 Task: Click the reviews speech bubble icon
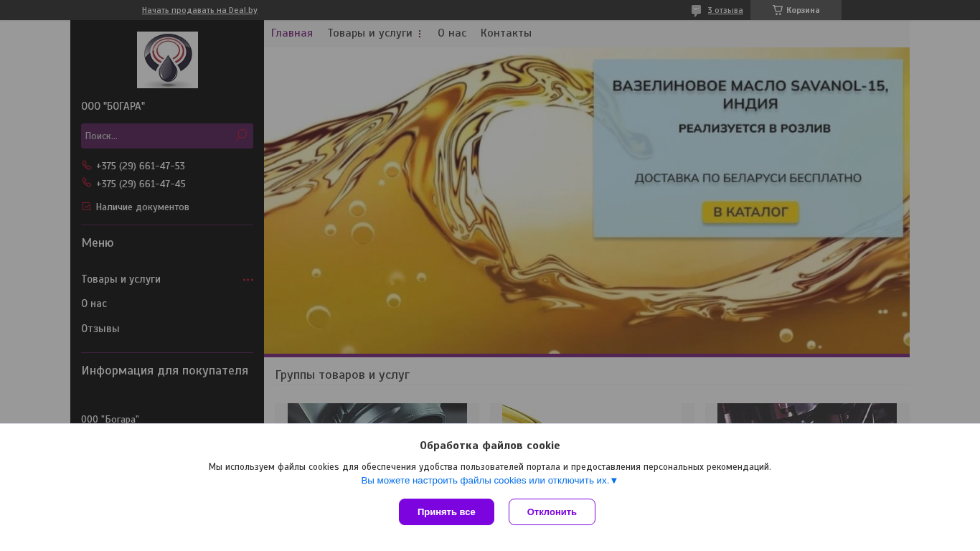click(696, 10)
